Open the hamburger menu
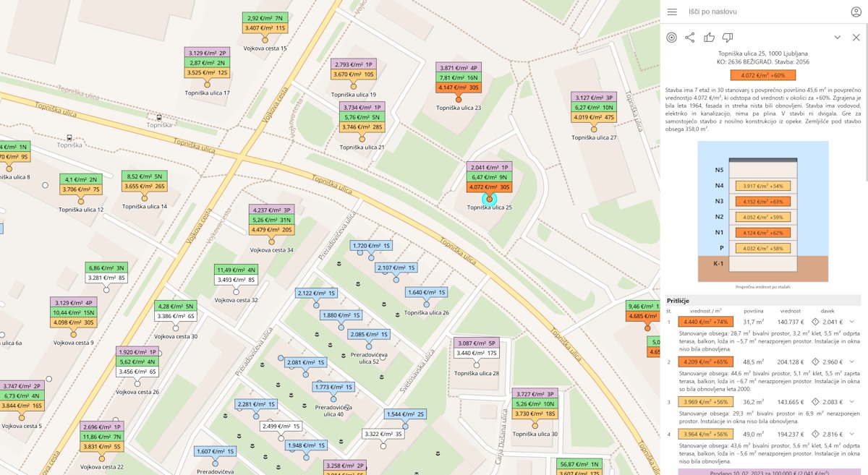Viewport: 868px width, 475px height. [x=672, y=12]
